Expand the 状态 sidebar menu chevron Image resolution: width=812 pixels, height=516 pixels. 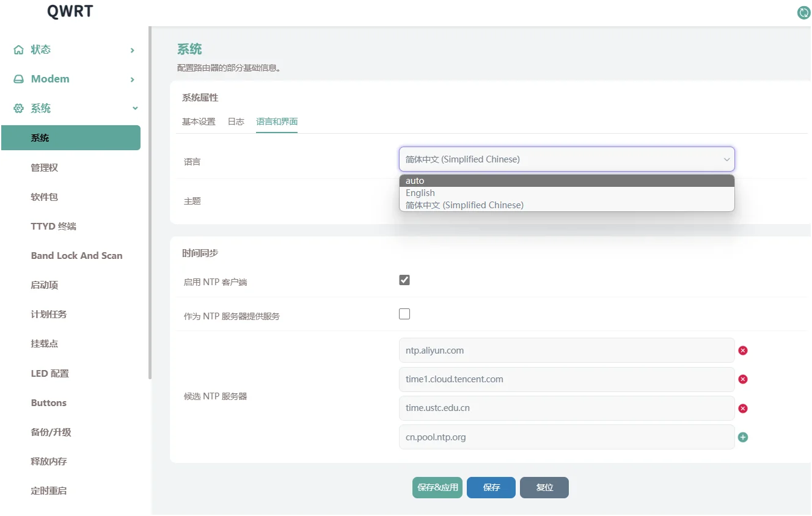coord(132,50)
